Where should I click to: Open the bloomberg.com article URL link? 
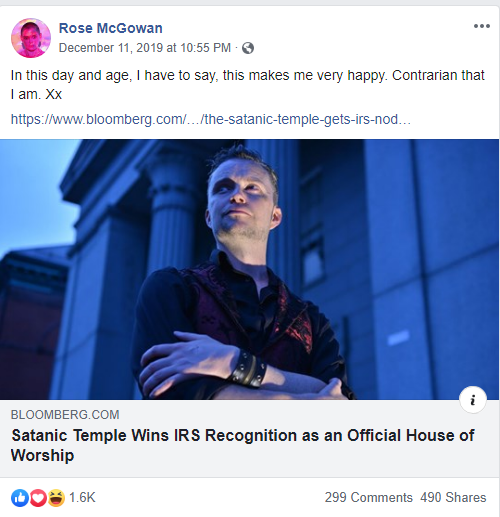[x=211, y=119]
